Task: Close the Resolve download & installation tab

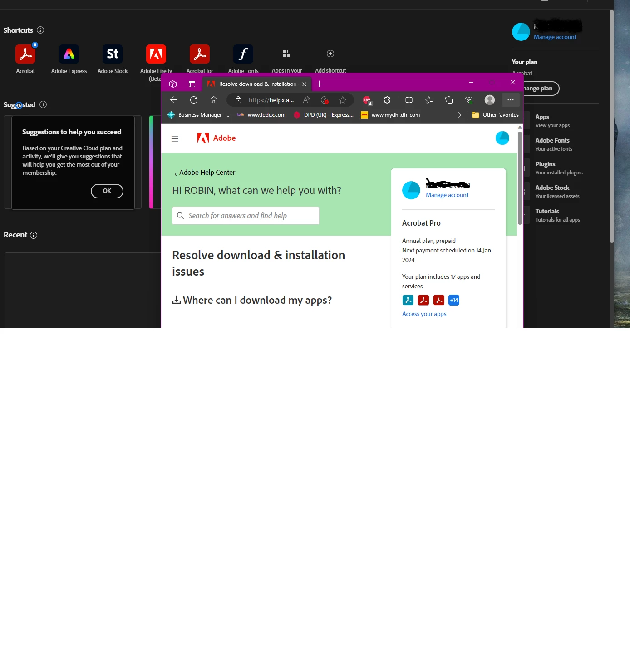Action: [305, 84]
